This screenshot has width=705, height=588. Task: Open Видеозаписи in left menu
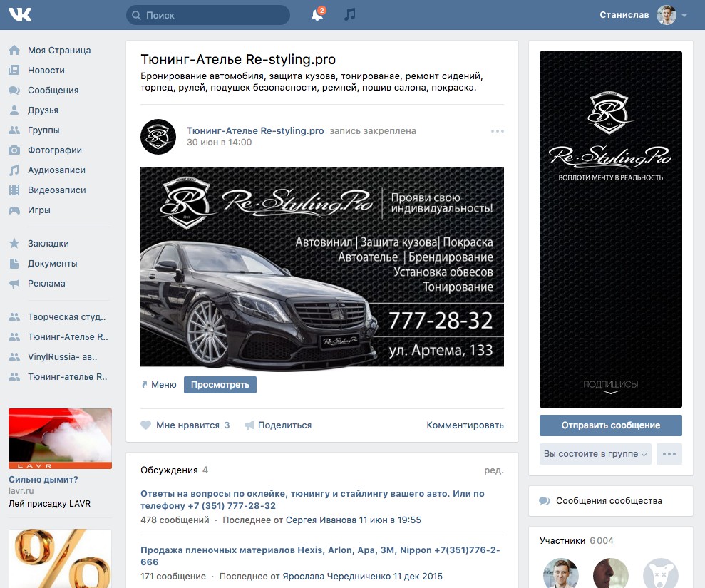click(x=56, y=190)
